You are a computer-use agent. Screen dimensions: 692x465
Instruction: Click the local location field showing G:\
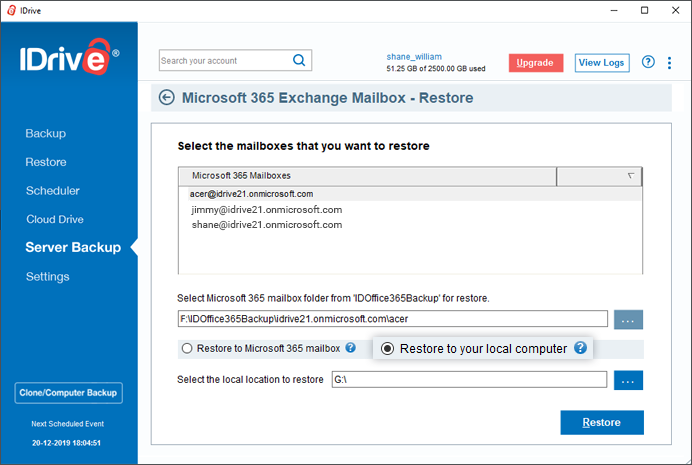pyautogui.click(x=469, y=379)
